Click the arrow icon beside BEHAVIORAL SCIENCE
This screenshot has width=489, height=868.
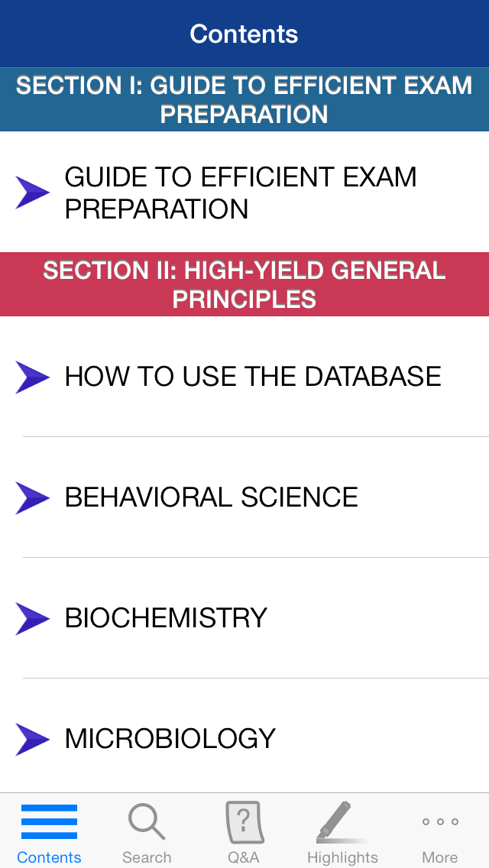click(x=32, y=497)
